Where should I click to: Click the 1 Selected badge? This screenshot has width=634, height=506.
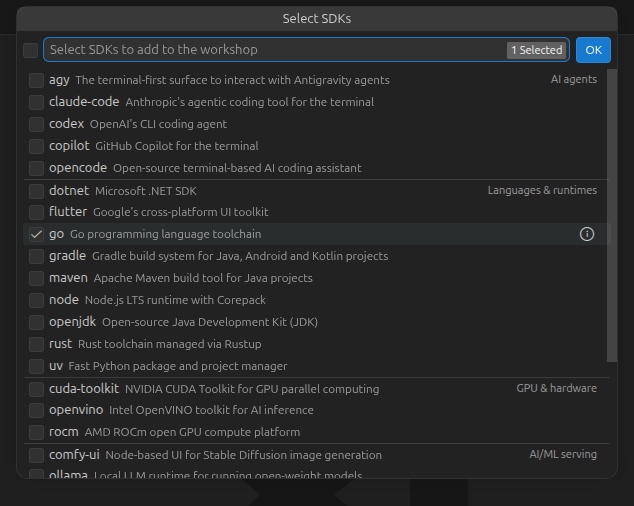tap(537, 50)
